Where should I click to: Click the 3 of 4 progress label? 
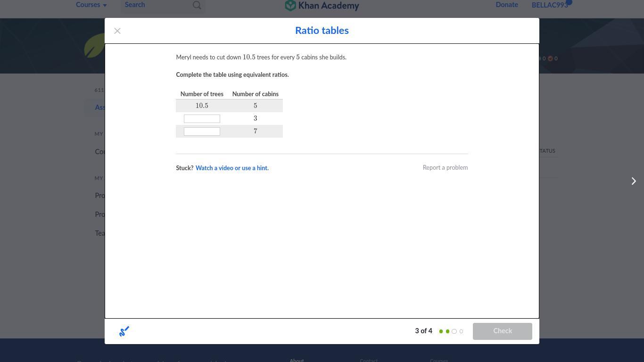tap(423, 331)
